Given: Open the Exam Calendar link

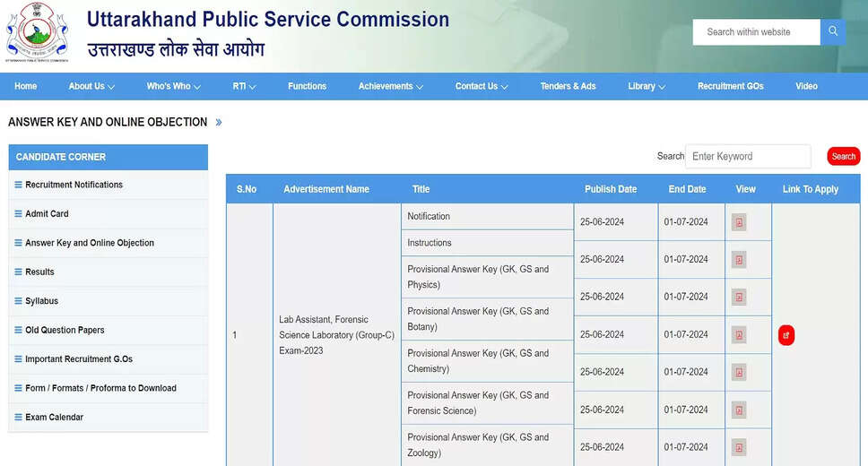Looking at the screenshot, I should tap(54, 418).
